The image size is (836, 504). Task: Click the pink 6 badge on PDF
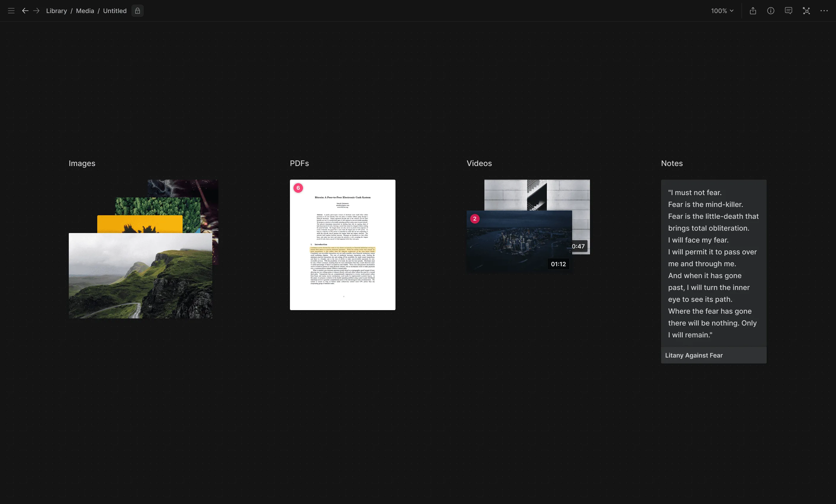tap(298, 188)
